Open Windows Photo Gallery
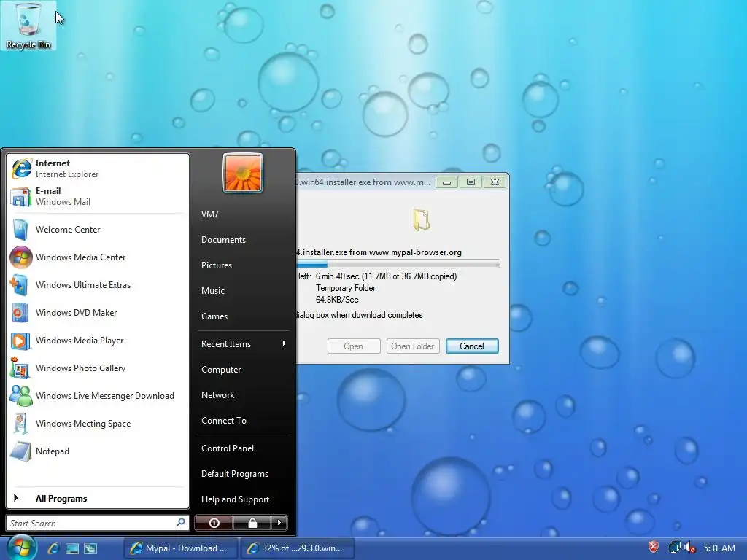Viewport: 747px width, 560px height. pyautogui.click(x=98, y=368)
